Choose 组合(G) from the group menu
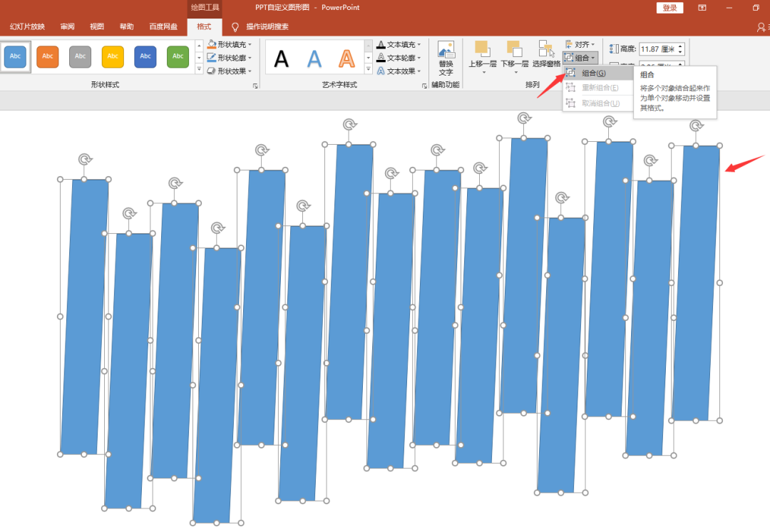 click(593, 73)
